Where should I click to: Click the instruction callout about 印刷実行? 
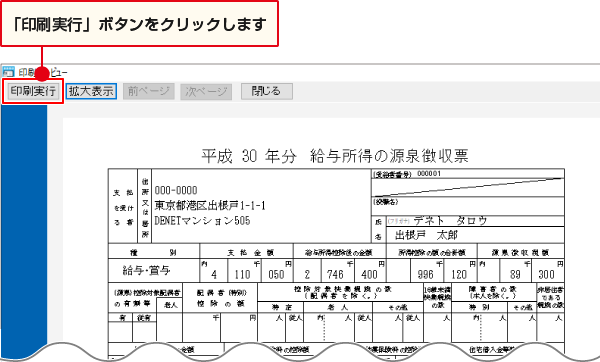139,24
